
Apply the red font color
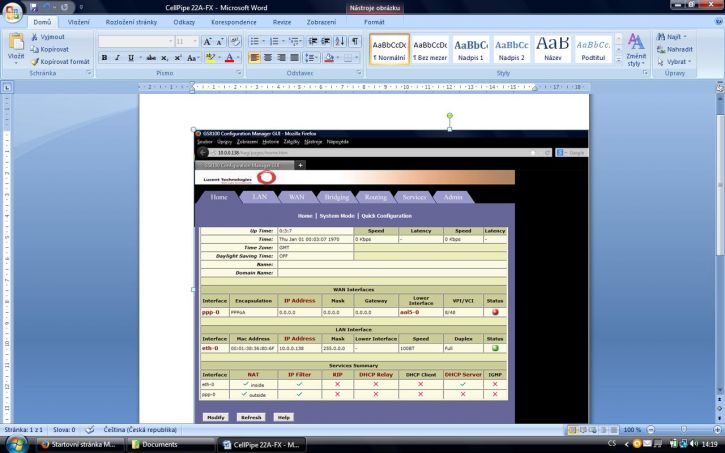[x=229, y=58]
